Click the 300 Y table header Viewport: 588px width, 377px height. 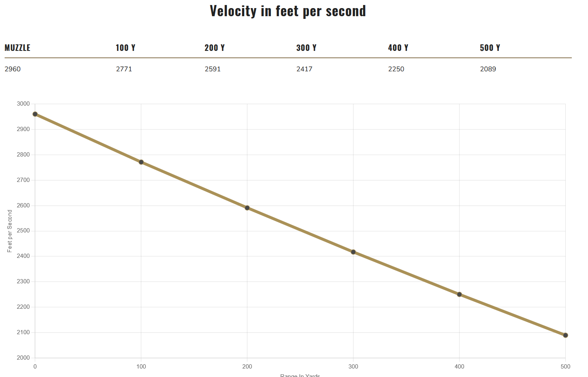(306, 48)
